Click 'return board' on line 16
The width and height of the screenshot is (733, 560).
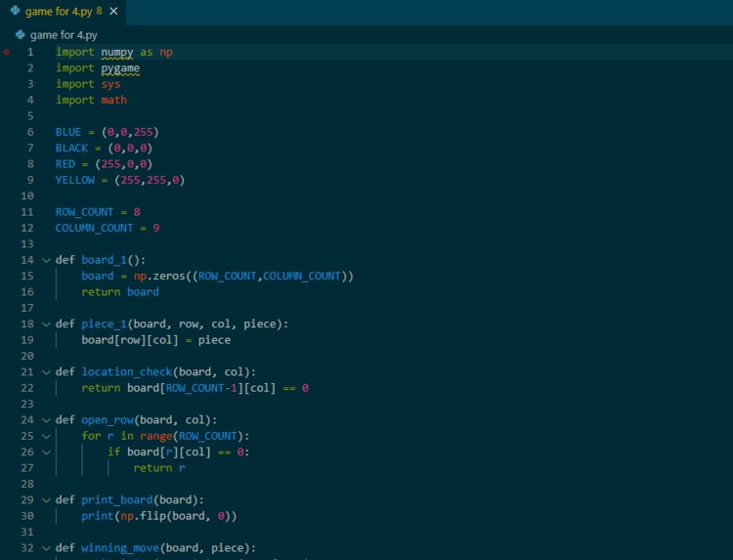coord(120,292)
